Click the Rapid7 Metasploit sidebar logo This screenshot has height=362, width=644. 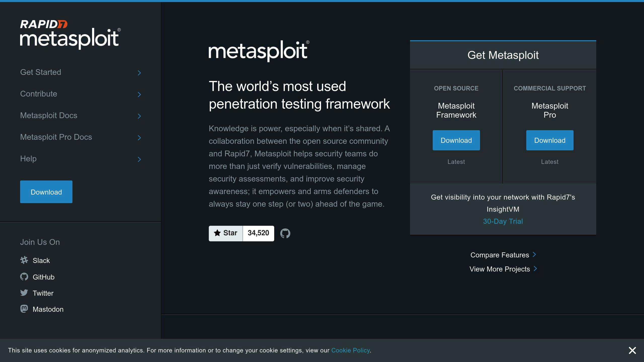tap(70, 34)
